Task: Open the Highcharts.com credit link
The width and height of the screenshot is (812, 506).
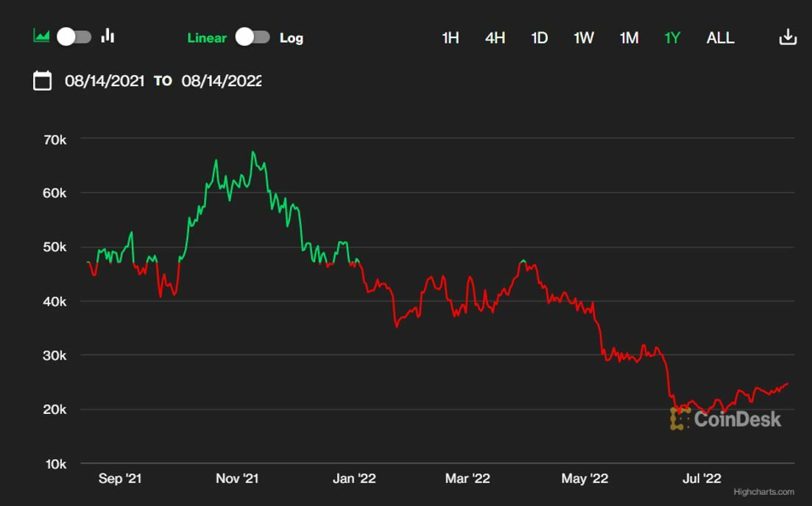Action: point(763,491)
